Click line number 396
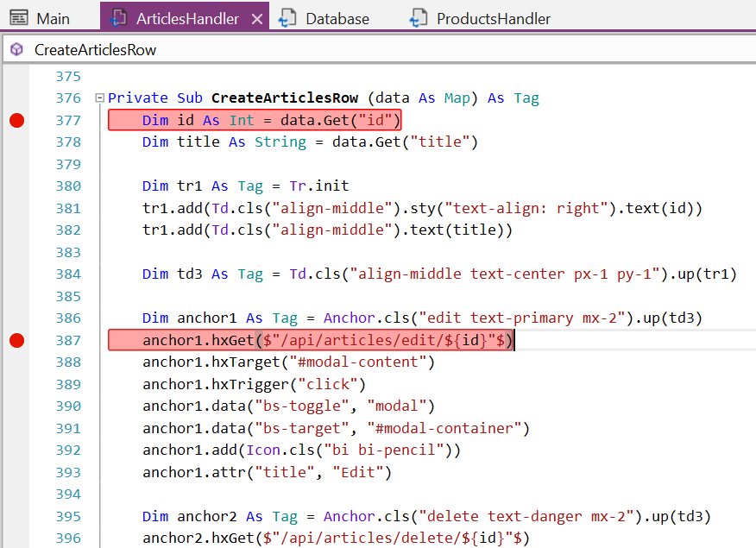Viewport: 756px width, 548px height. 68,538
